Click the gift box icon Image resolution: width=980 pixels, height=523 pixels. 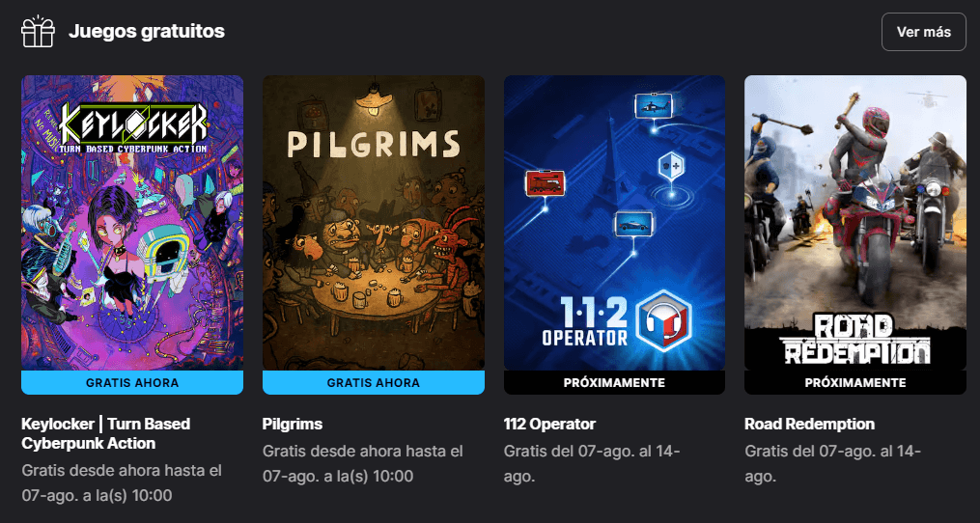[x=38, y=31]
